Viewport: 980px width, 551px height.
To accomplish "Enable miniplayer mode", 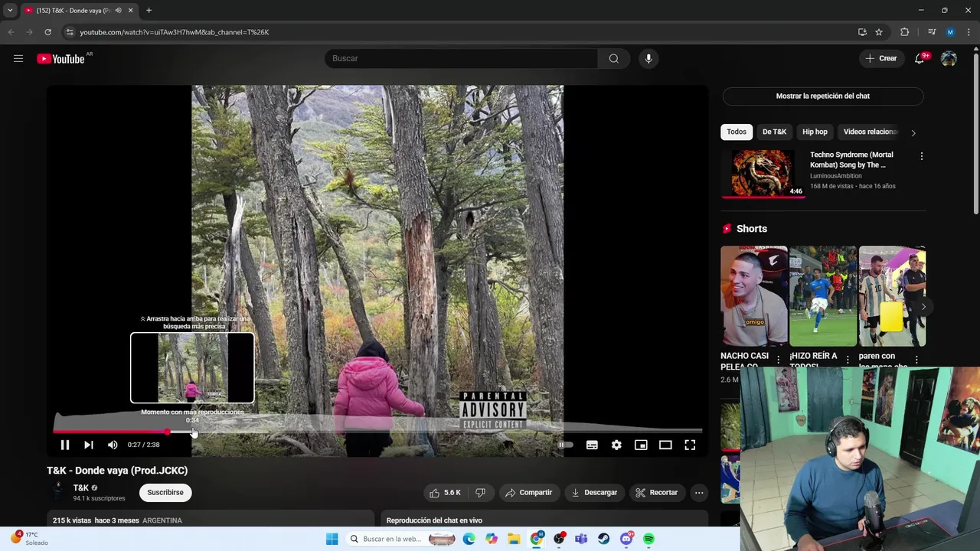I will pyautogui.click(x=641, y=445).
